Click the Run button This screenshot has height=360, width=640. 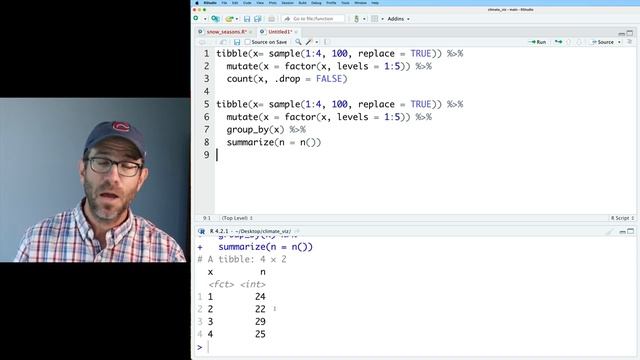click(537, 42)
